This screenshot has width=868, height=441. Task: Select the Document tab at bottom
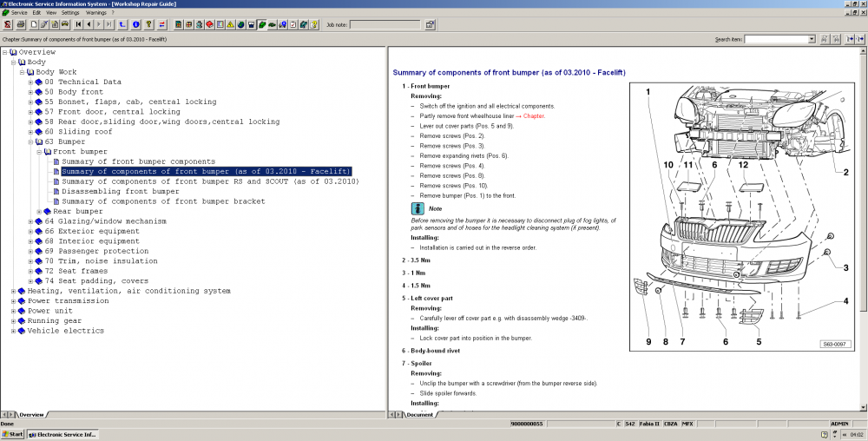click(419, 414)
